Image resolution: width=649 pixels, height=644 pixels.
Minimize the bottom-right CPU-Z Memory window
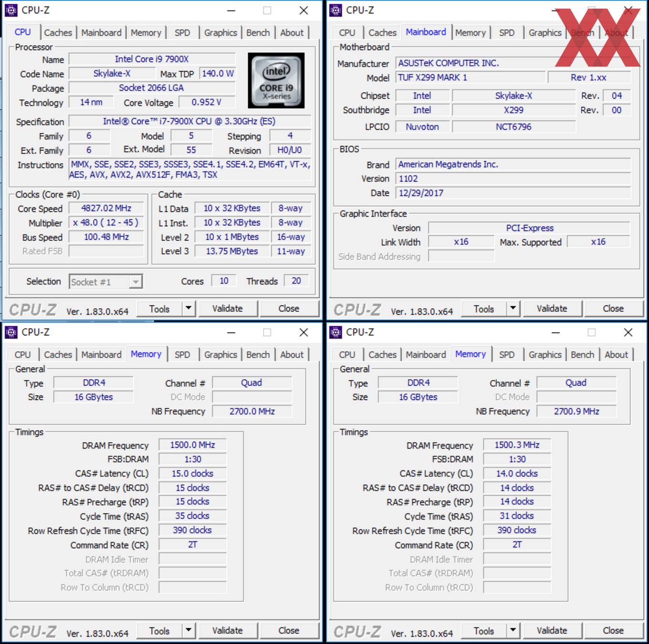(x=555, y=332)
